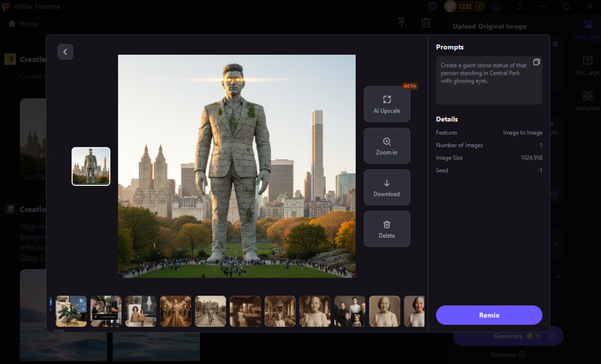Minimize the HitPaw FotorPea window
The height and width of the screenshot is (364, 601).
click(543, 6)
